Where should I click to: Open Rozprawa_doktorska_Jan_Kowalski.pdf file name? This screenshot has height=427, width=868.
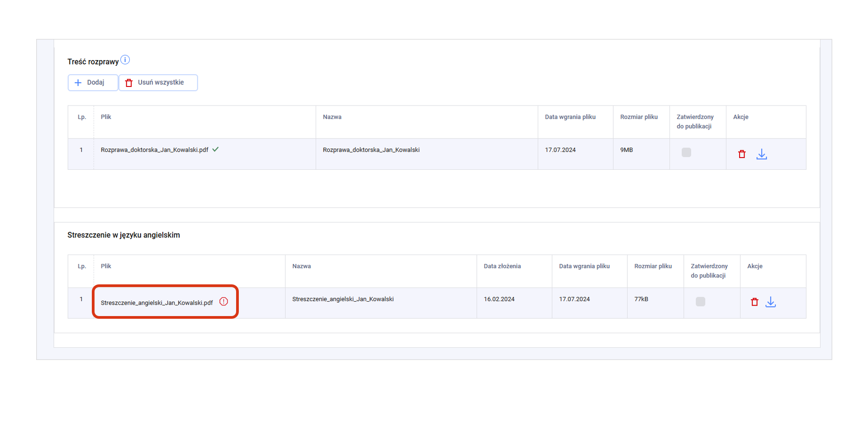point(154,150)
